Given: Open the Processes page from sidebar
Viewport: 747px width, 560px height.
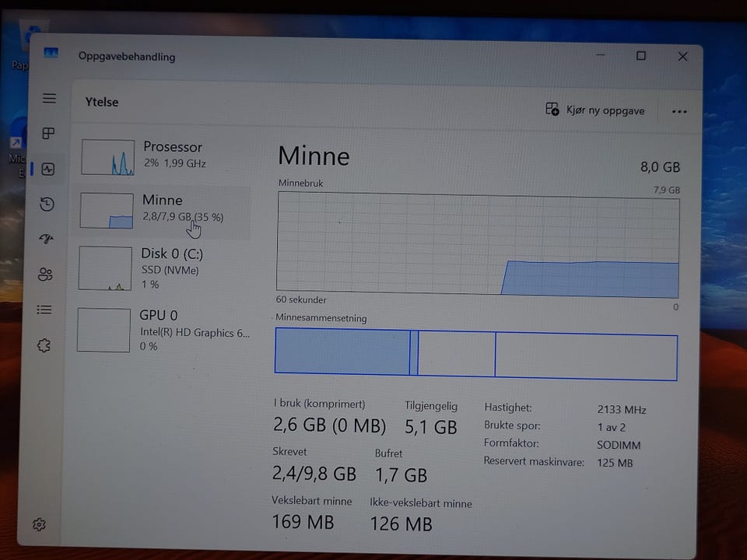Looking at the screenshot, I should point(48,134).
